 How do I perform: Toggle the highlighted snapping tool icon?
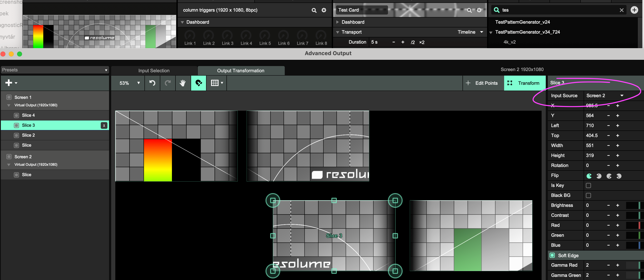tap(199, 83)
